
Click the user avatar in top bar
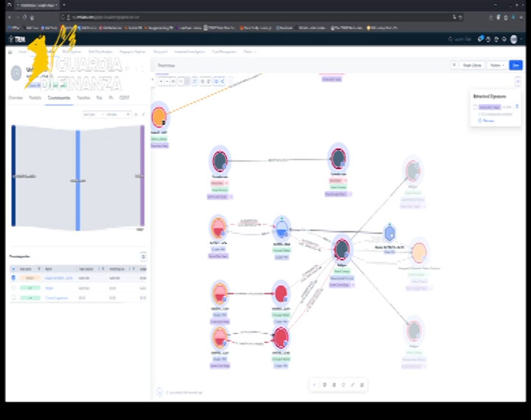[514, 39]
